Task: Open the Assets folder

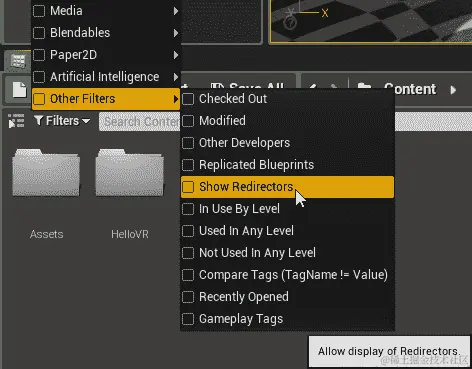Action: tap(46, 172)
